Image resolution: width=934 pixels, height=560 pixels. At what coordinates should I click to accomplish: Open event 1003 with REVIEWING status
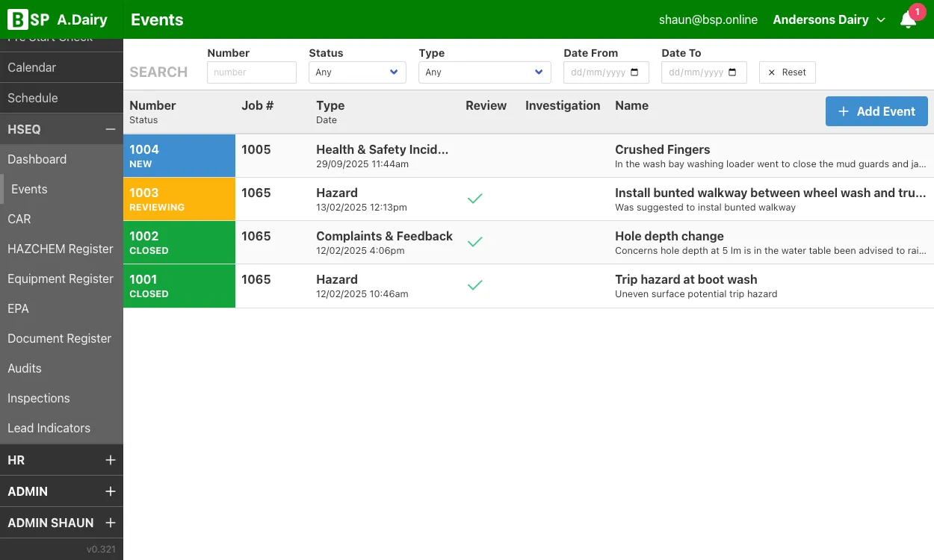click(179, 199)
